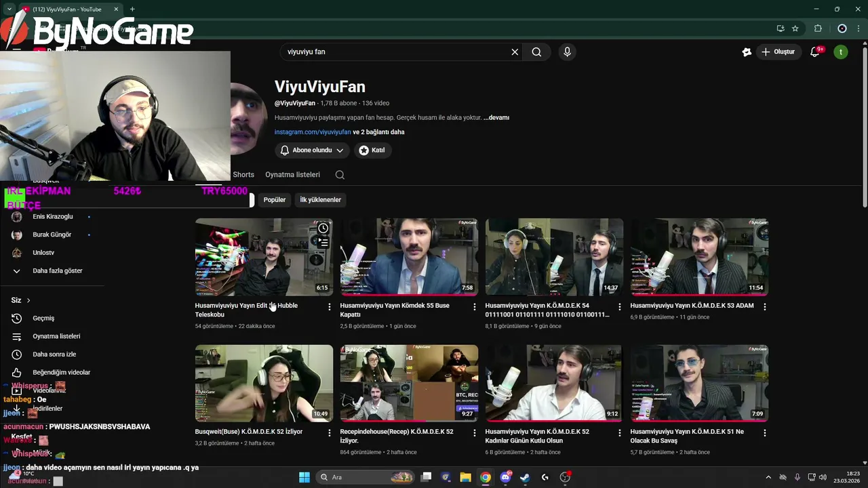868x488 pixels.
Task: Select the İlk yüklenenler sort chip
Action: click(x=320, y=200)
